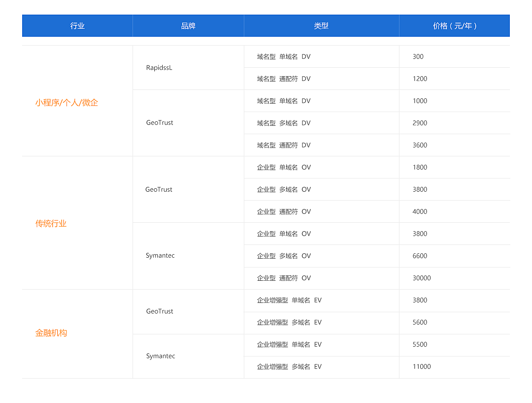
Task: Select 企业型 单域名 OV priced 3800
Action: [284, 234]
